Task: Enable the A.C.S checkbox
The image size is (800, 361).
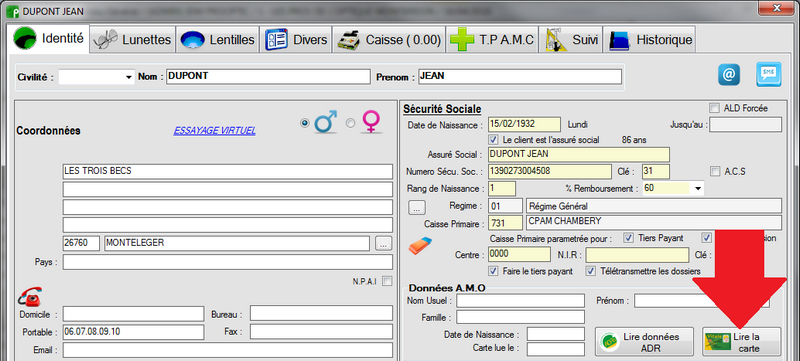Action: point(715,171)
